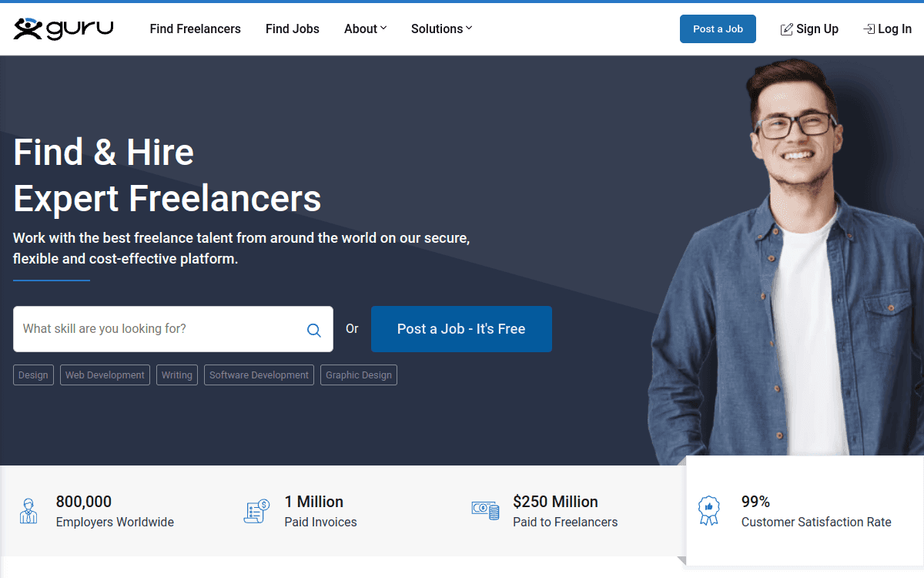
Task: Click the Customer Satisfaction badge icon
Action: tap(708, 511)
